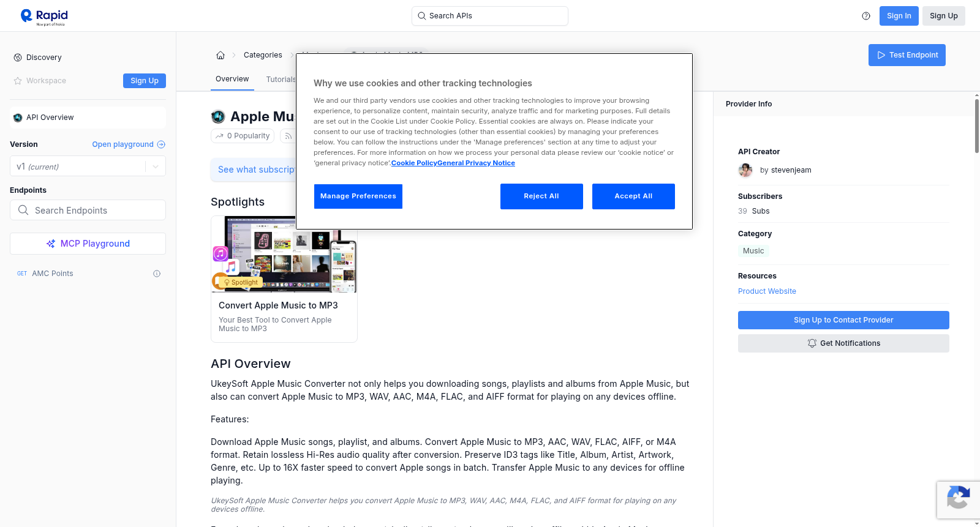The height and width of the screenshot is (527, 980).
Task: Click the stevenjeam creator name
Action: pyautogui.click(x=791, y=170)
